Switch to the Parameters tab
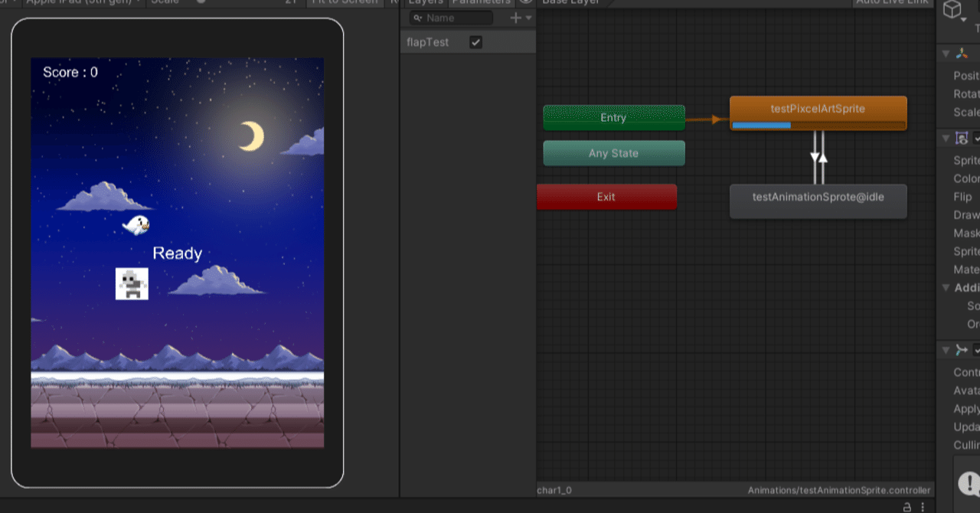Image resolution: width=980 pixels, height=513 pixels. click(x=481, y=2)
